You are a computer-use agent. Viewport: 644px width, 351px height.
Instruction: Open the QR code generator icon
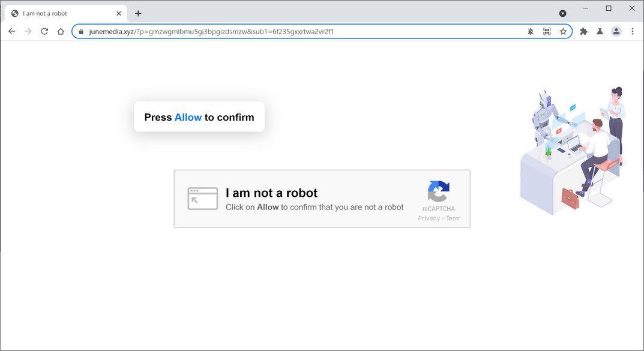[546, 31]
